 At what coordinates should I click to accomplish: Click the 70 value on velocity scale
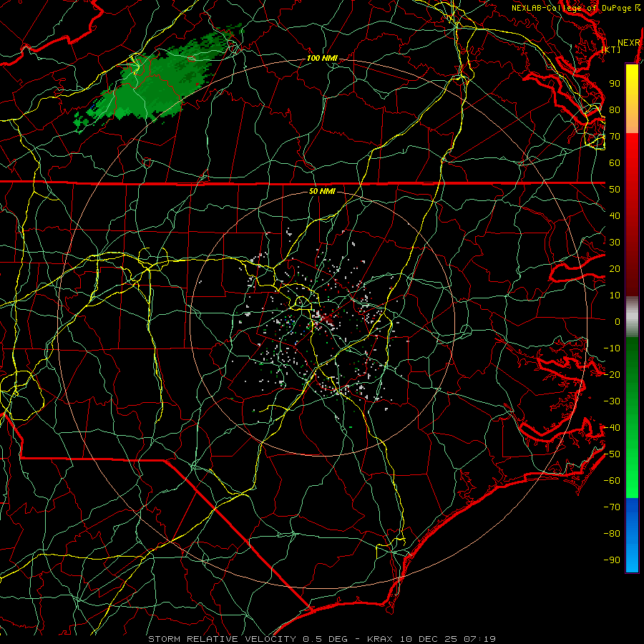click(615, 137)
